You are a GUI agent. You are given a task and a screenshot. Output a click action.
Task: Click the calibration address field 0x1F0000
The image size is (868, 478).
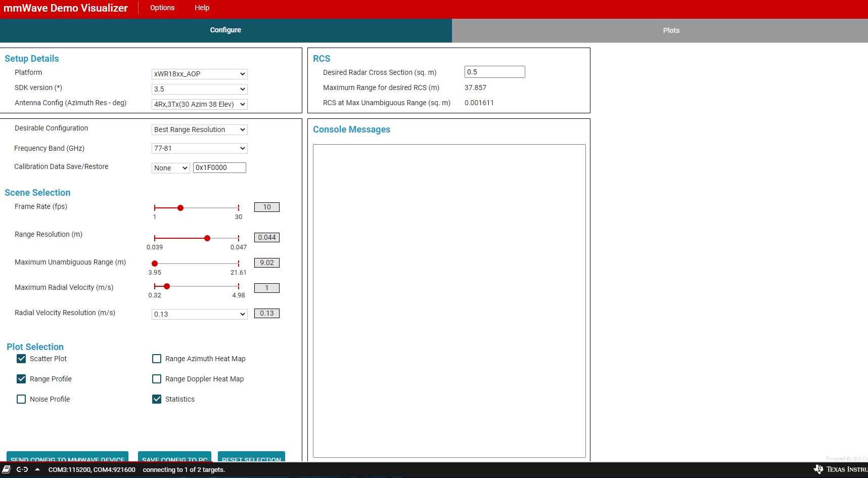(x=219, y=167)
